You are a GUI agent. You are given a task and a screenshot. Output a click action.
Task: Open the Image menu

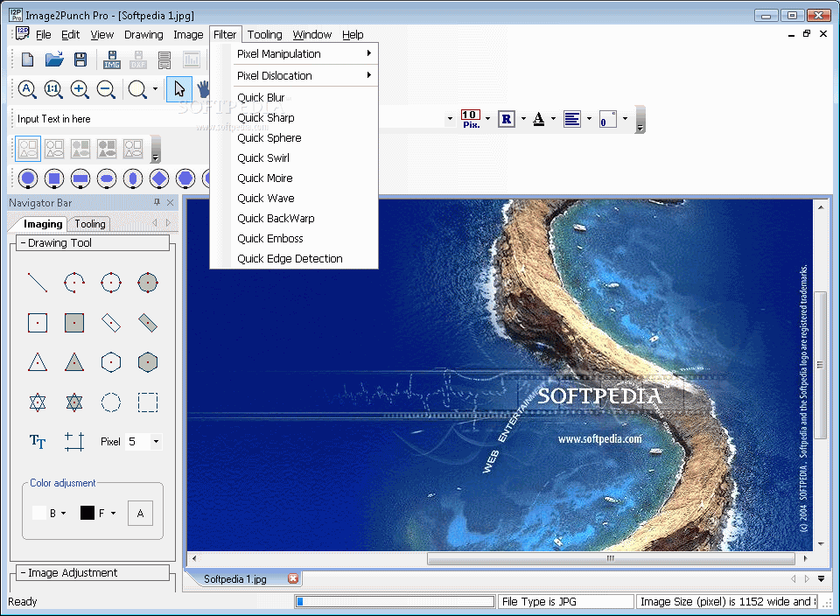pyautogui.click(x=188, y=35)
